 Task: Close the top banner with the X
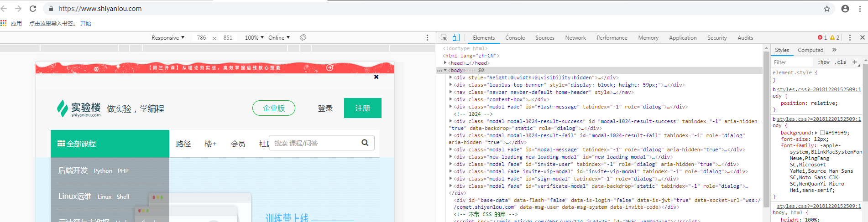(376, 77)
